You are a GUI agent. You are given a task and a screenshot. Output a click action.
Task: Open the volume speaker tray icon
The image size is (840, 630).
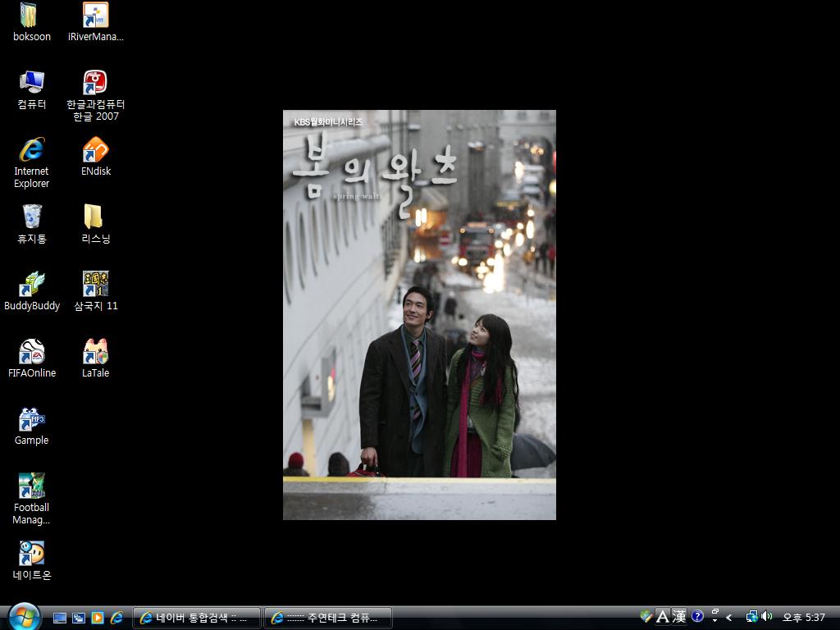[x=767, y=617]
